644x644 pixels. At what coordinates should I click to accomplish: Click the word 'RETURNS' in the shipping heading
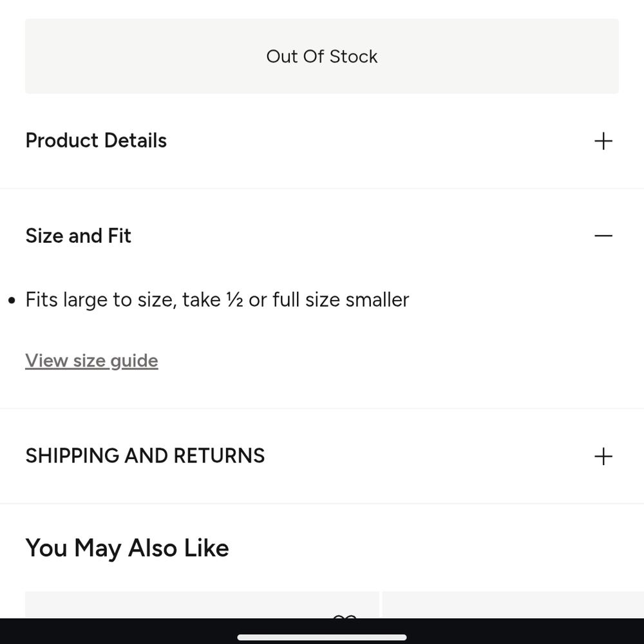click(219, 456)
